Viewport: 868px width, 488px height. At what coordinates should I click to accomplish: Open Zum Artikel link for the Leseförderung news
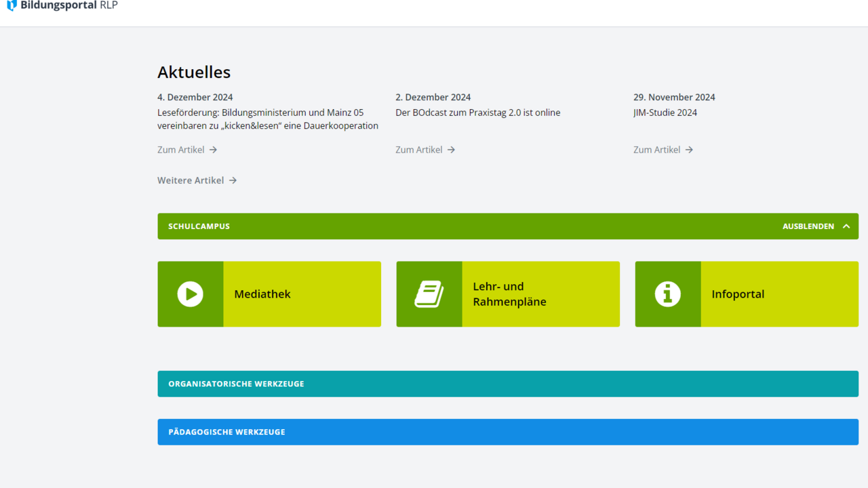point(181,150)
